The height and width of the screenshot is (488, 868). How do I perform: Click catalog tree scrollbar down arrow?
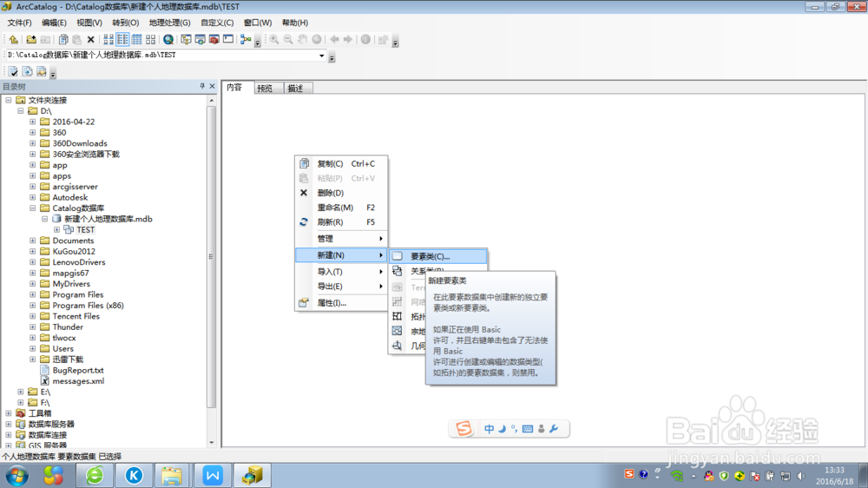(212, 443)
